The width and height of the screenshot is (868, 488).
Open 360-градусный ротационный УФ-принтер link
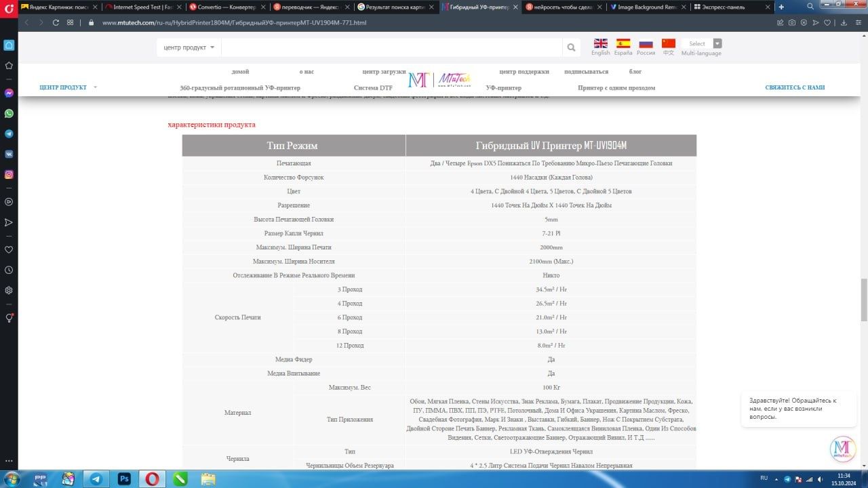[x=240, y=87]
